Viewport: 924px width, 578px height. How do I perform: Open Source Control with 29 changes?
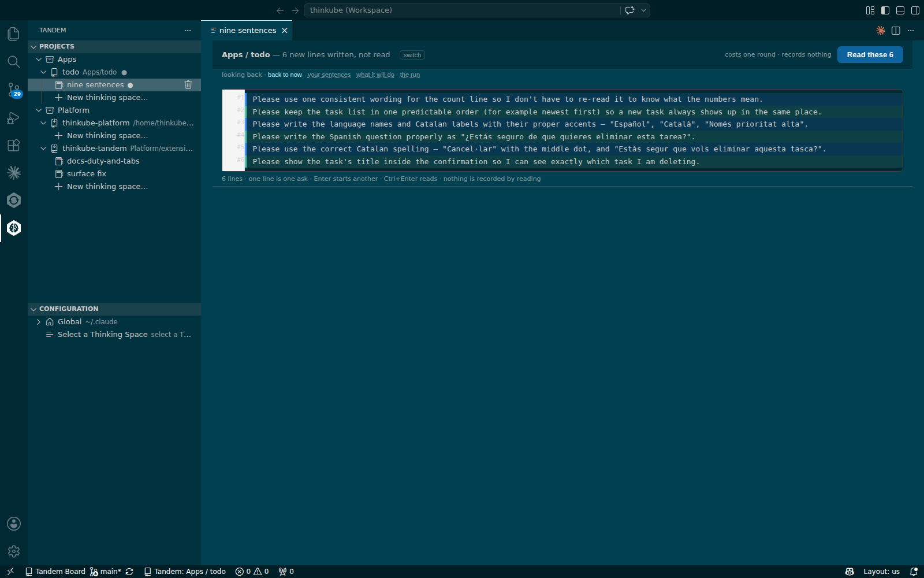coord(14,90)
